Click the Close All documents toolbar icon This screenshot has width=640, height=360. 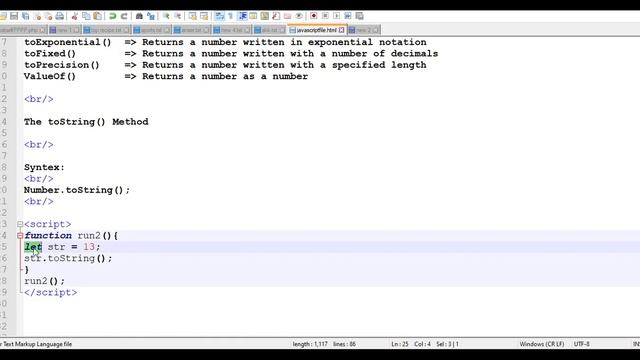click(48, 16)
